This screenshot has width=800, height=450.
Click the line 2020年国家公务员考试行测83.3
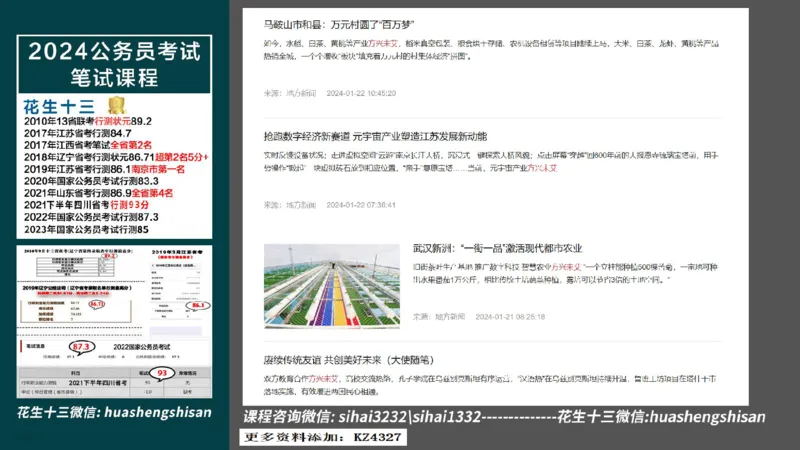pyautogui.click(x=91, y=181)
